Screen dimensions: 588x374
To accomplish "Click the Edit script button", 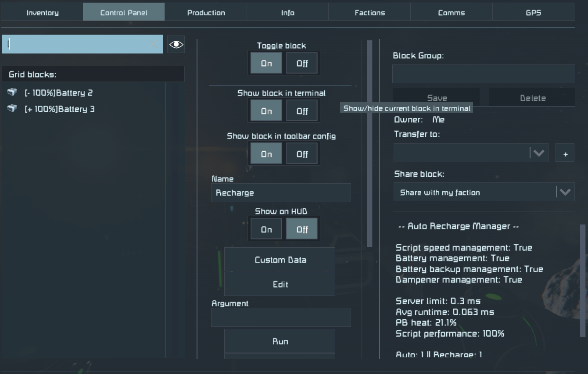I will (x=280, y=284).
